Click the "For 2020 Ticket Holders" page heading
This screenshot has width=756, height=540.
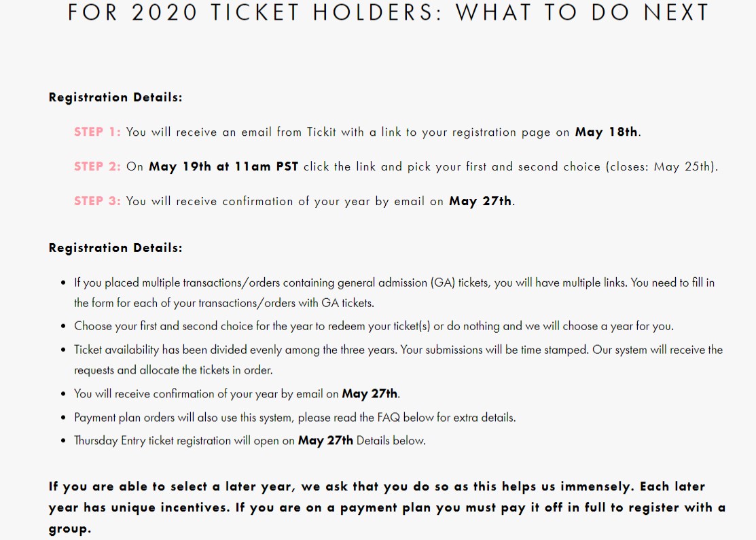[x=388, y=12]
